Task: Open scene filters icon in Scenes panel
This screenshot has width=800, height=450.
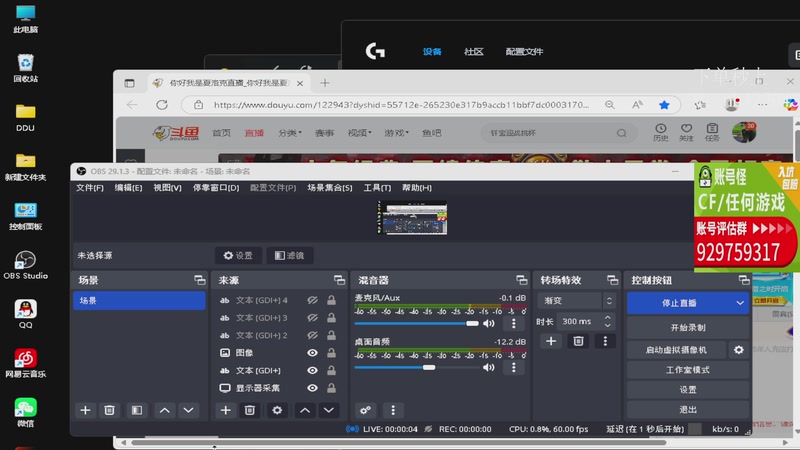Action: (x=137, y=410)
